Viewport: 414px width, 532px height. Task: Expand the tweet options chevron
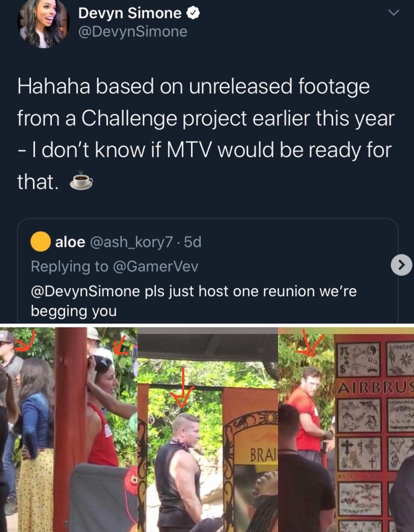click(393, 13)
